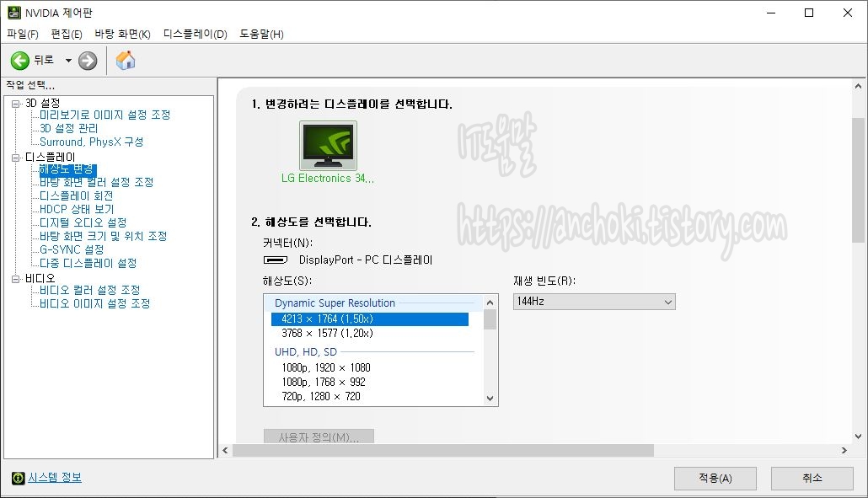Open the 도움말(H) menu
This screenshot has width=868, height=498.
(x=261, y=34)
